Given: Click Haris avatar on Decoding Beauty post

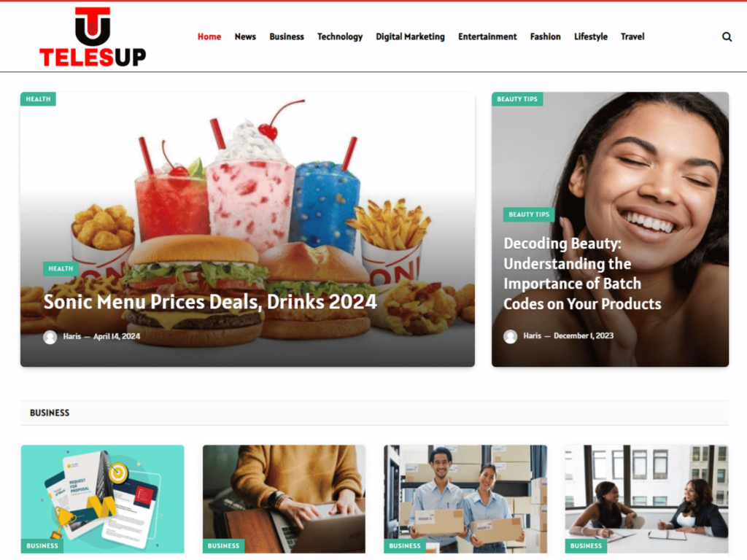Looking at the screenshot, I should pos(510,336).
